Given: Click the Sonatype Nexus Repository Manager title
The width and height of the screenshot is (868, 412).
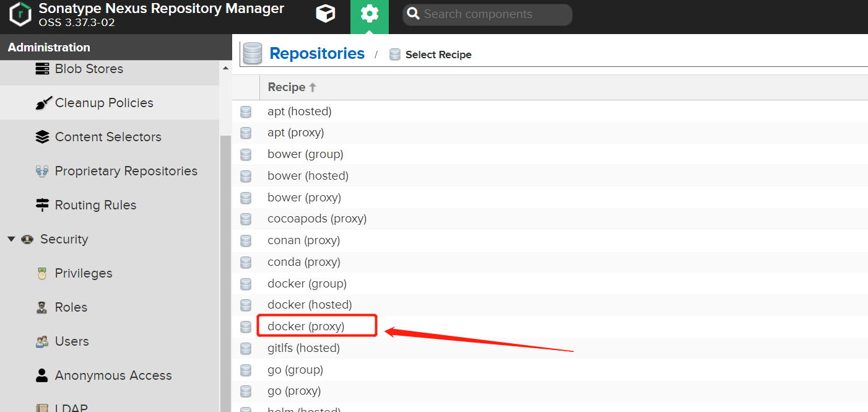Looking at the screenshot, I should tap(162, 9).
